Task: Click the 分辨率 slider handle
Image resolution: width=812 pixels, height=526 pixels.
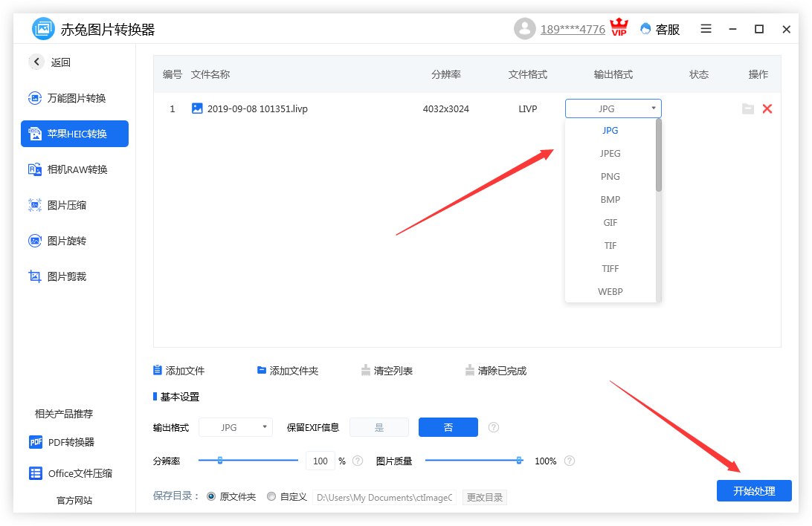Action: click(x=220, y=461)
